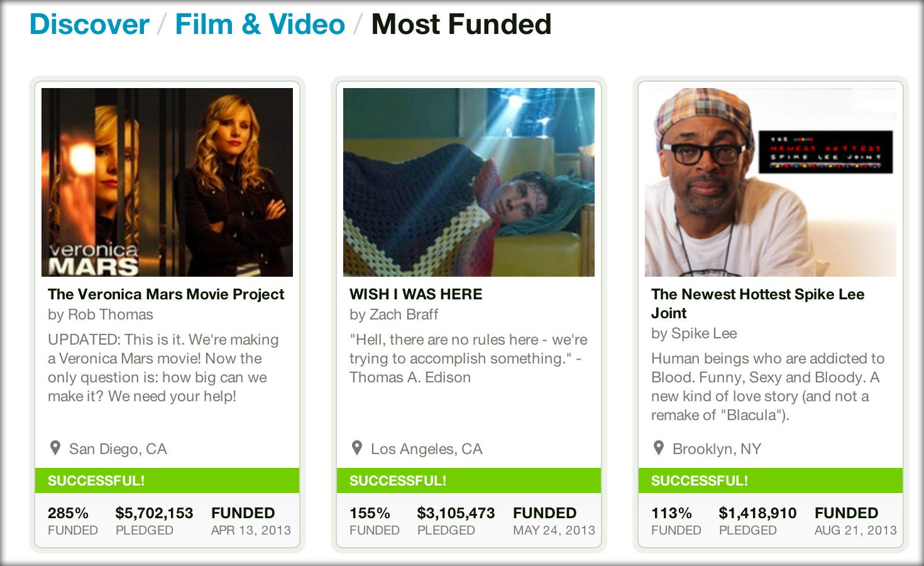Open the Veronica Mars project thumbnail
924x566 pixels.
pos(167,182)
